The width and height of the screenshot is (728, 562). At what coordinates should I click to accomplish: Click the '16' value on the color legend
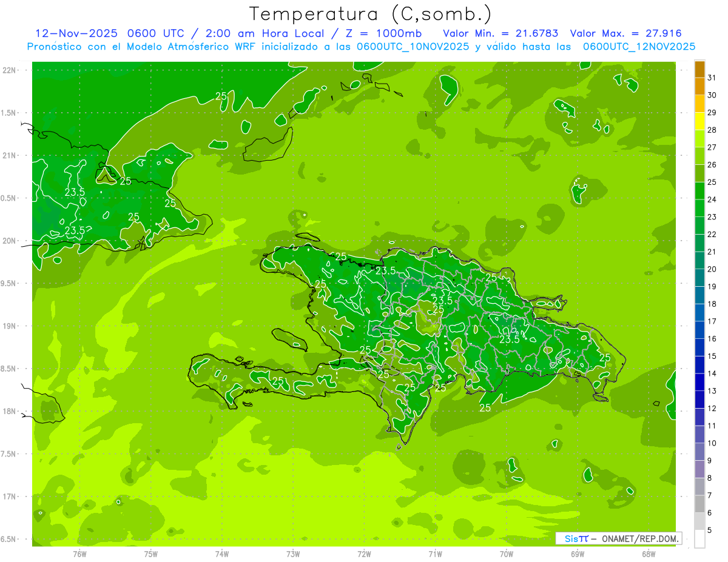[x=712, y=339]
